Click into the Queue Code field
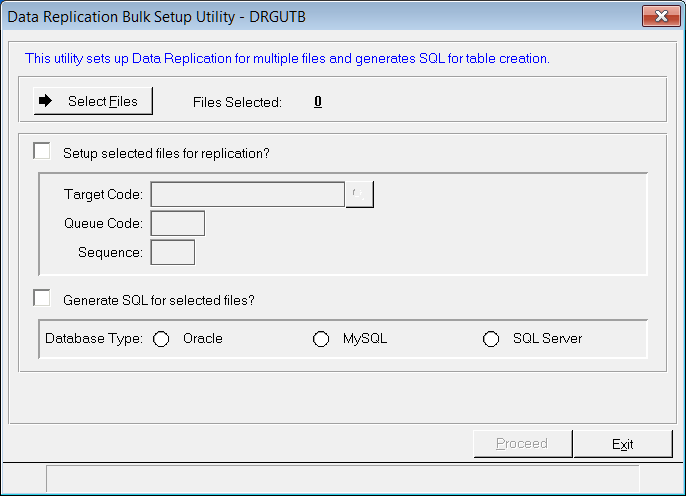The height and width of the screenshot is (500, 689). pyautogui.click(x=178, y=223)
